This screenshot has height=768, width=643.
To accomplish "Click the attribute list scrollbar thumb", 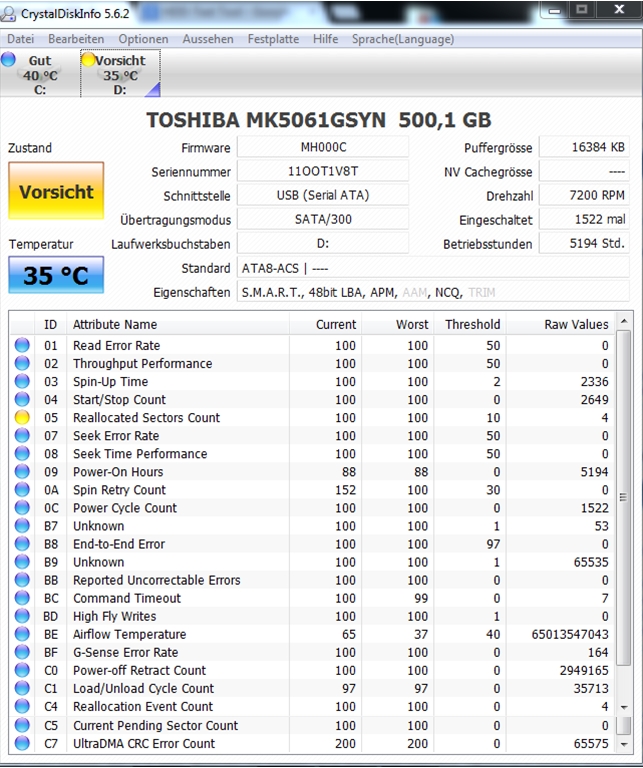I will click(x=623, y=498).
